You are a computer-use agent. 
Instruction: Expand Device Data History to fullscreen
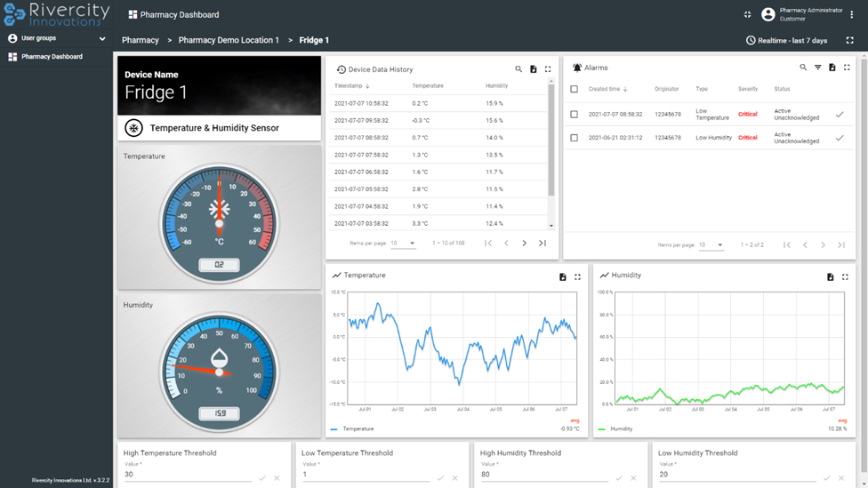[x=548, y=69]
